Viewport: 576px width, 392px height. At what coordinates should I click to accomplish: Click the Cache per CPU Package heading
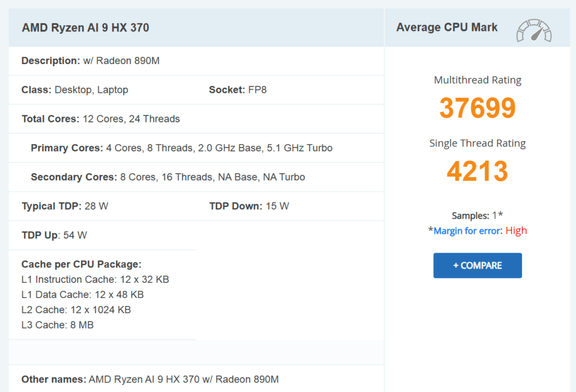click(81, 264)
